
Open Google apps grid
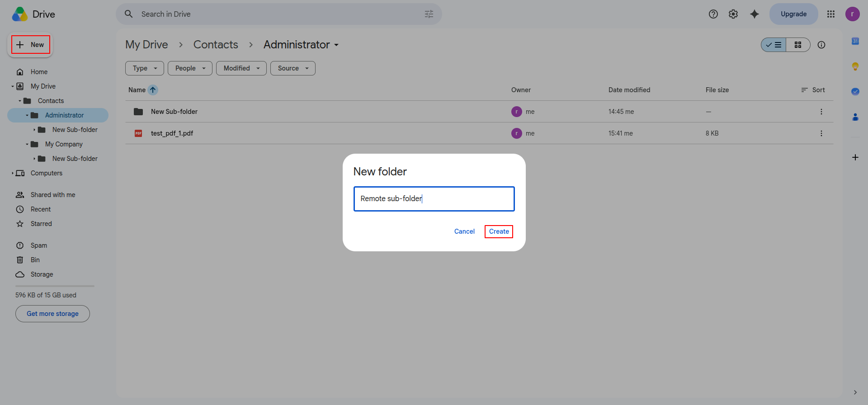pos(831,14)
